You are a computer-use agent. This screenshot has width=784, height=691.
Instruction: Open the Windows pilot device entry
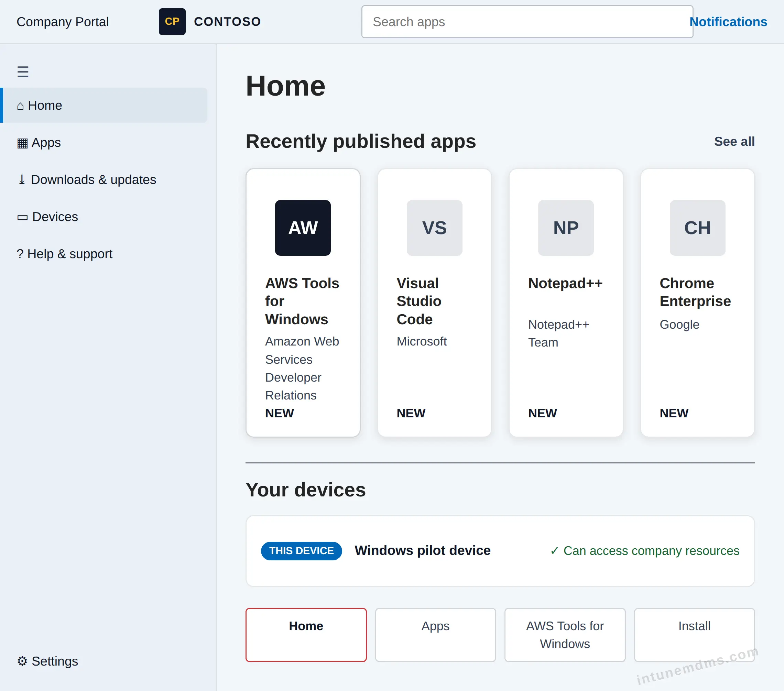(500, 551)
